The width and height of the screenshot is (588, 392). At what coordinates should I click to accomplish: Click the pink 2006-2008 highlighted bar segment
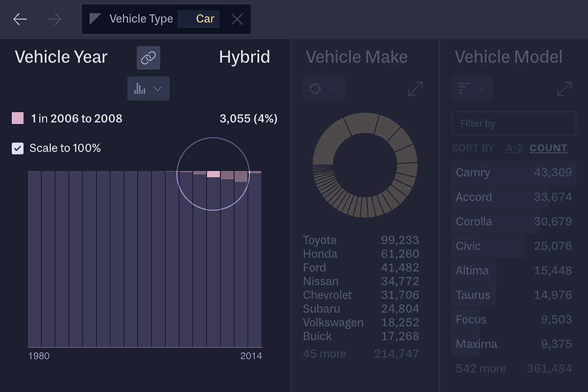tap(213, 174)
